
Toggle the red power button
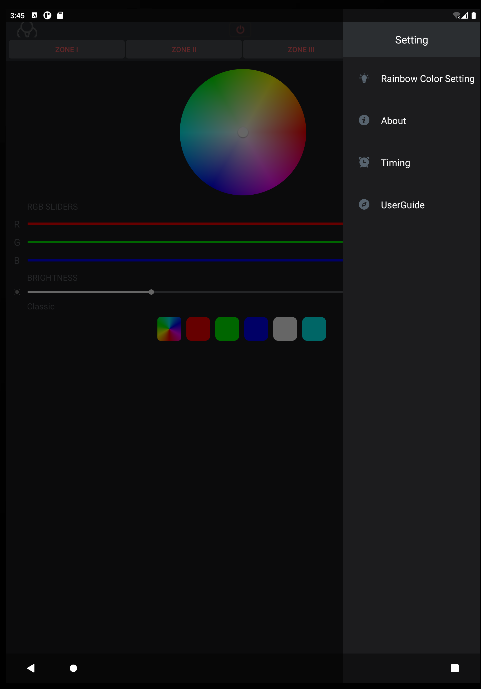240,30
